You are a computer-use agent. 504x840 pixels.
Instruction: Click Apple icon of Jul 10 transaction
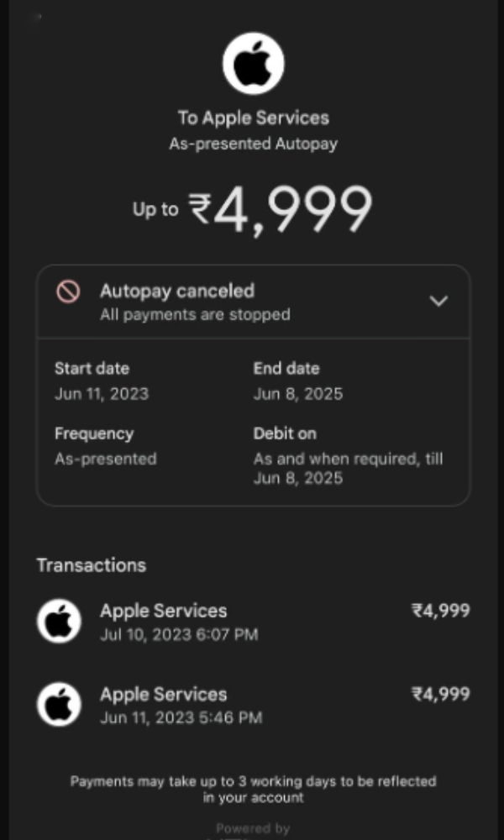[x=59, y=622]
